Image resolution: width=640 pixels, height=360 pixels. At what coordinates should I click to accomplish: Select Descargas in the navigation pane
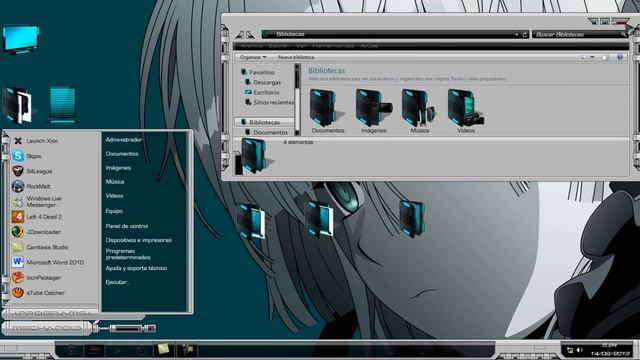click(x=263, y=82)
